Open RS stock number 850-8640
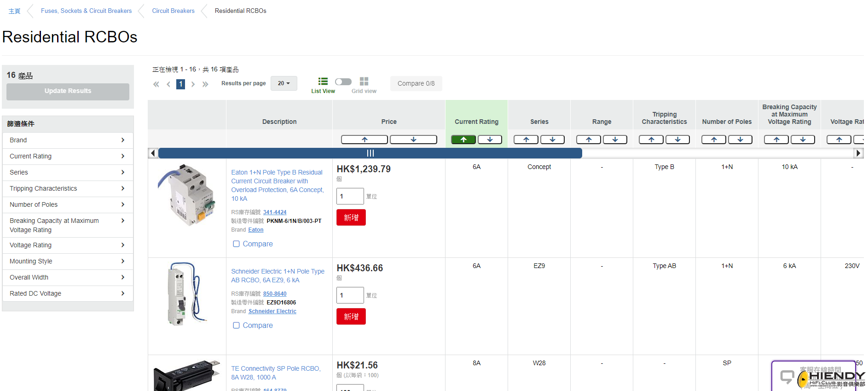Viewport: 868px width, 391px height. [275, 294]
